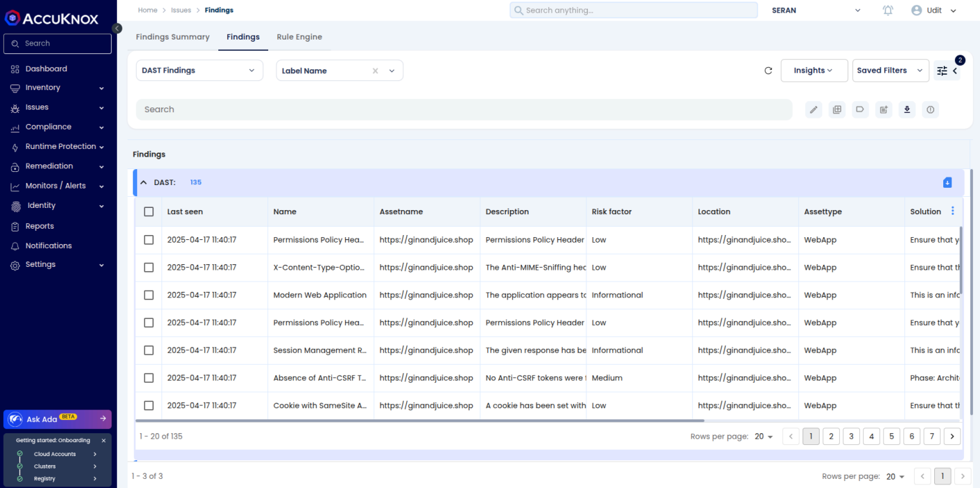Viewport: 980px width, 488px height.
Task: Expand Issues menu in sidebar
Action: [58, 107]
